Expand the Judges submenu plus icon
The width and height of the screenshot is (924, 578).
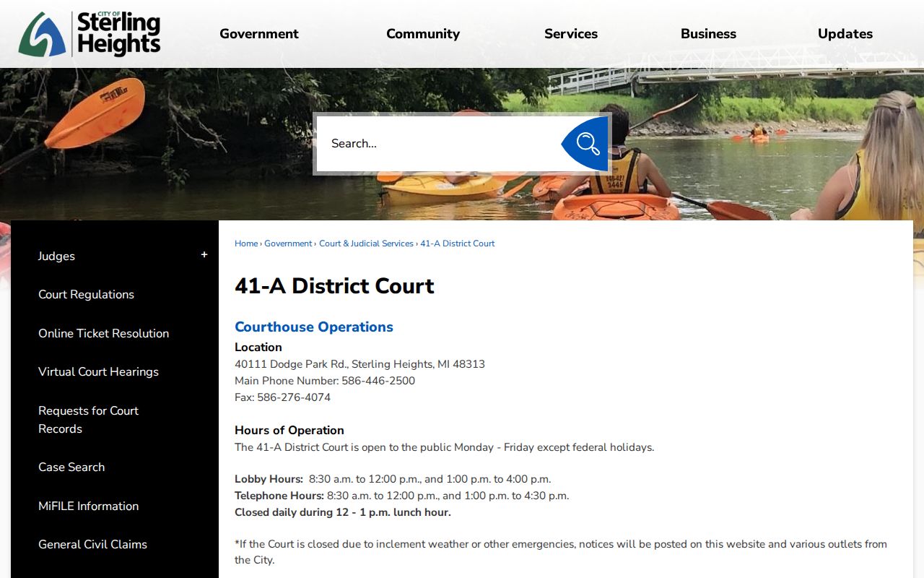coord(204,255)
